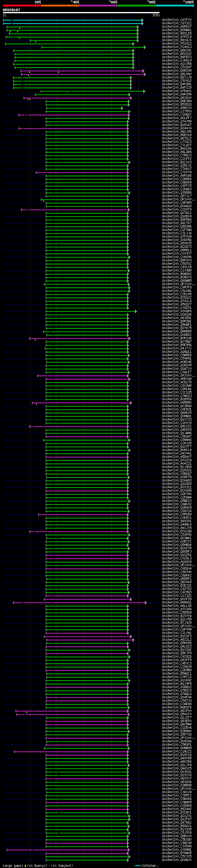Select hit UniRef100_A7R4U1

coord(177,91)
